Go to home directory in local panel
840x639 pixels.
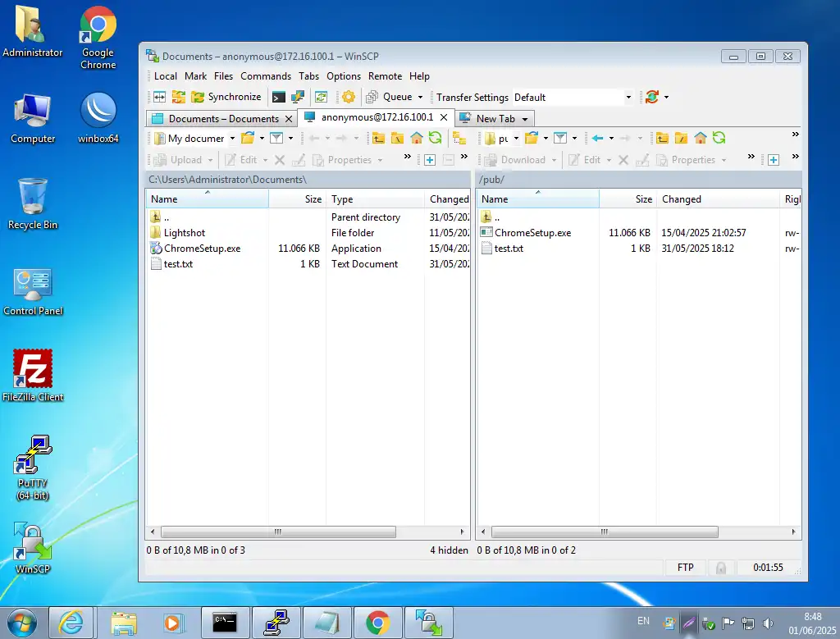click(417, 138)
